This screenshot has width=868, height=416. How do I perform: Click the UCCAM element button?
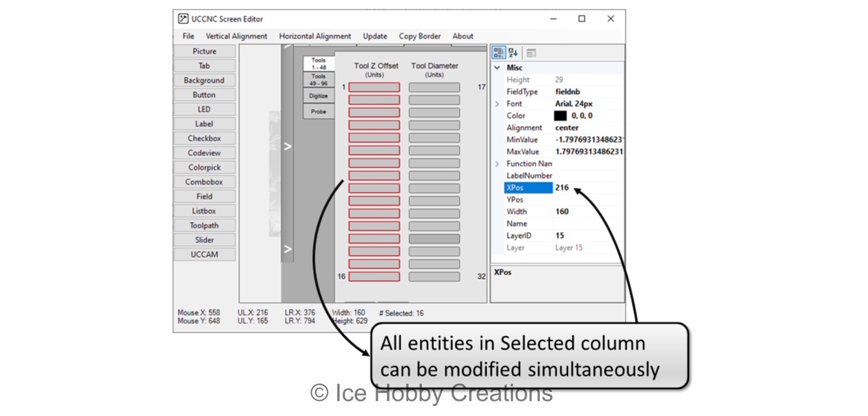(x=204, y=254)
